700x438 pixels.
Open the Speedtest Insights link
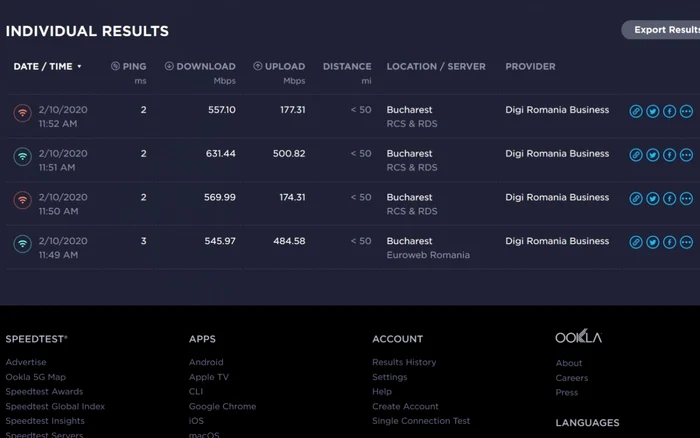(x=45, y=421)
